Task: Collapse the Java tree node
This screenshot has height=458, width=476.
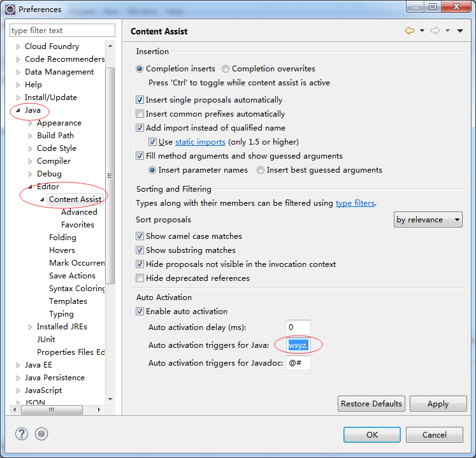Action: click(18, 110)
